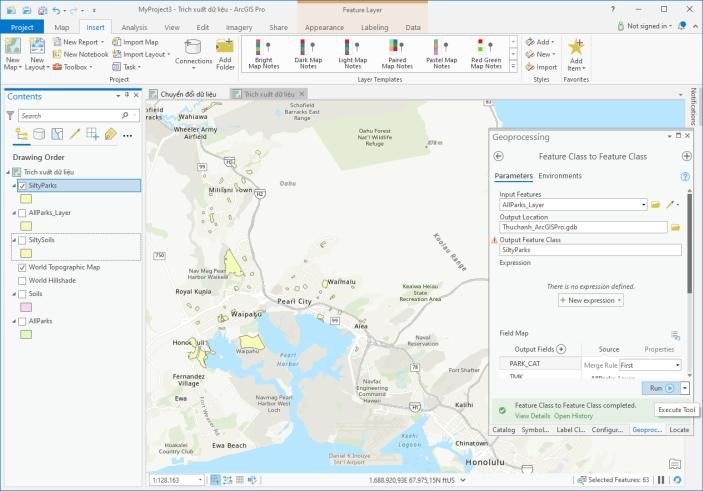The height and width of the screenshot is (491, 703).
Task: Click the Run button
Action: click(661, 388)
